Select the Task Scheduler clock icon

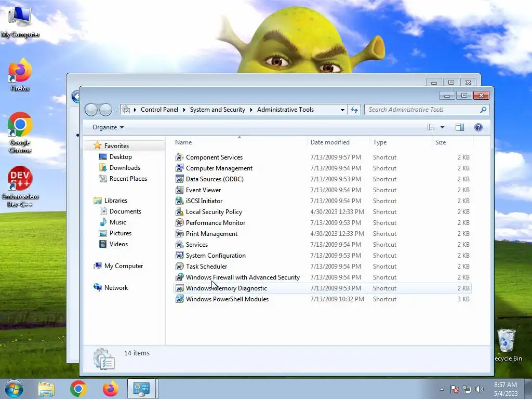tap(179, 267)
